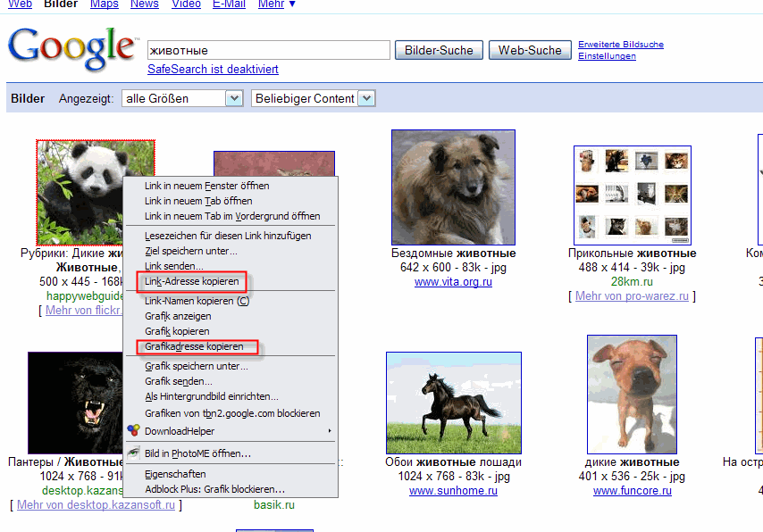This screenshot has height=532, width=763.
Task: Click the Google logo
Action: coord(73,49)
